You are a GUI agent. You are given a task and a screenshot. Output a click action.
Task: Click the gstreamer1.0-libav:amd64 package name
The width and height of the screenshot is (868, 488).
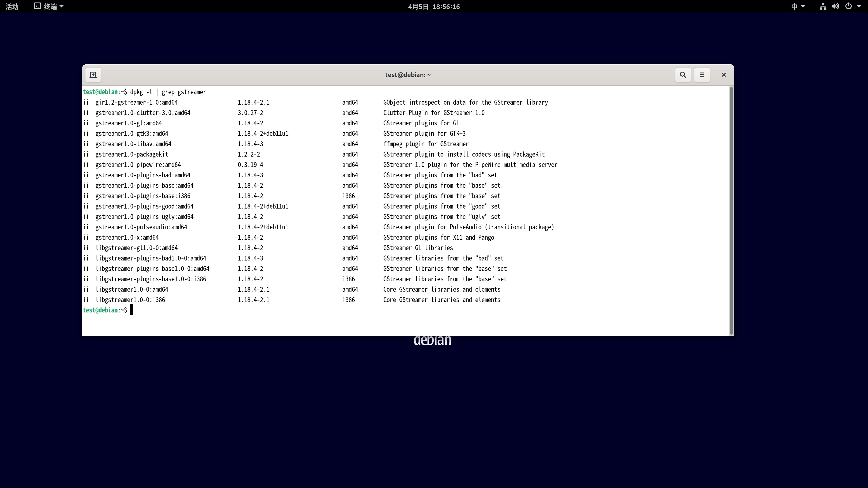(133, 144)
